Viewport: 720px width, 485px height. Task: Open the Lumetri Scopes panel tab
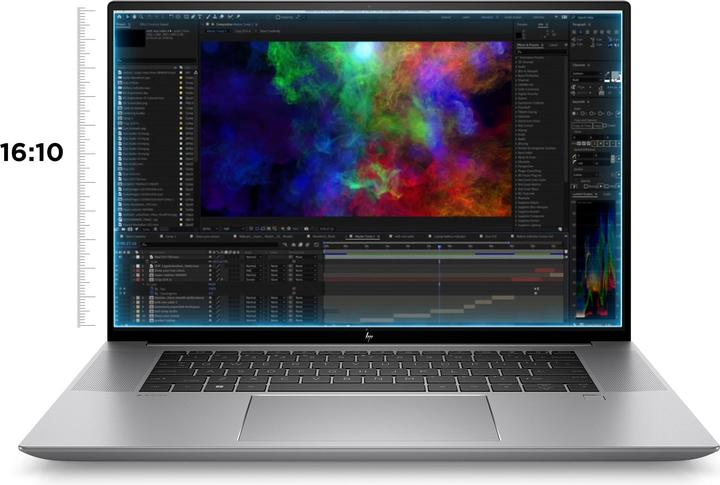coord(583,194)
